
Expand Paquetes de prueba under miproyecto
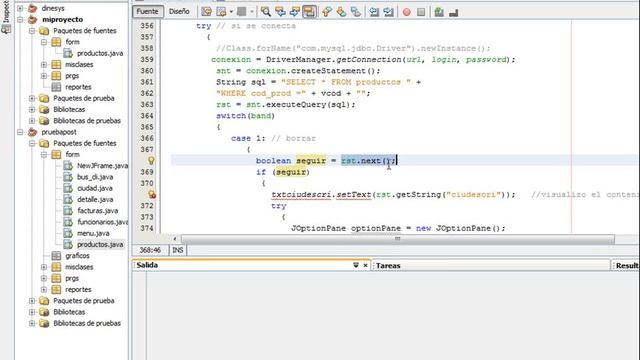(32, 98)
